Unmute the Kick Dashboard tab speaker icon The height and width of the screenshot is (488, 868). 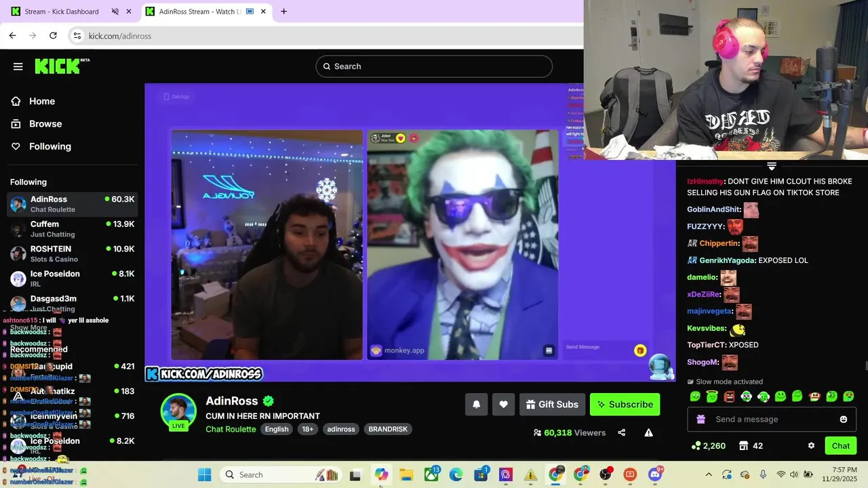(x=115, y=12)
